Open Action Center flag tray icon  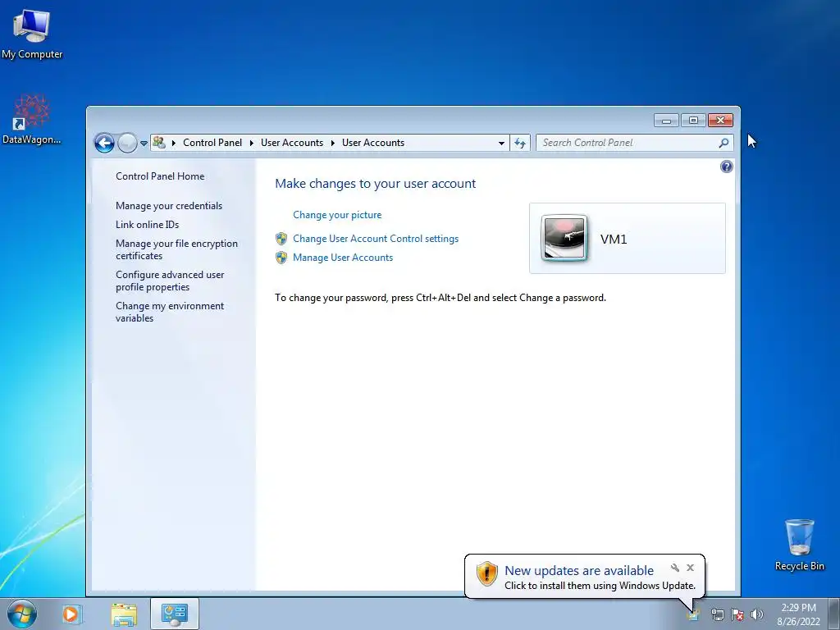pyautogui.click(x=737, y=614)
